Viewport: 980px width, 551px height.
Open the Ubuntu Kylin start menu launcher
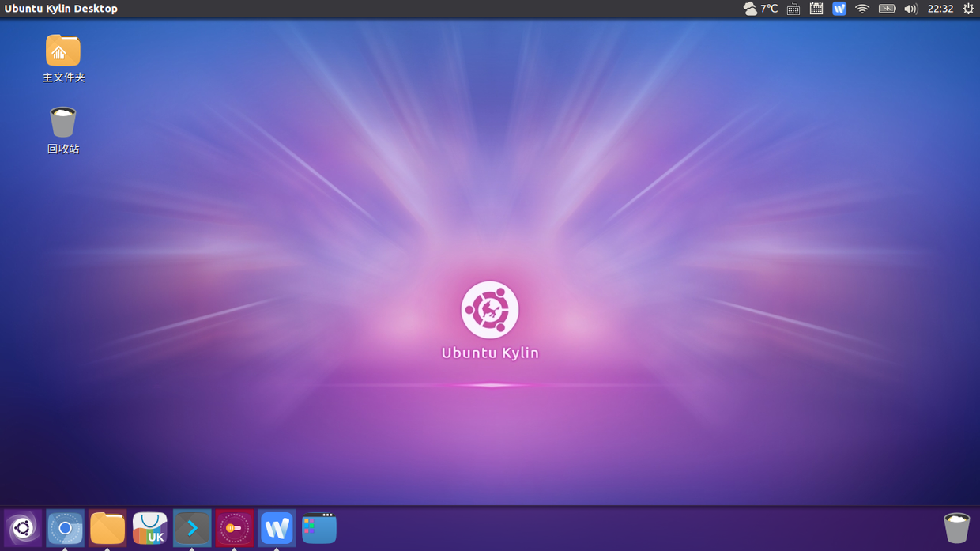pos(22,528)
